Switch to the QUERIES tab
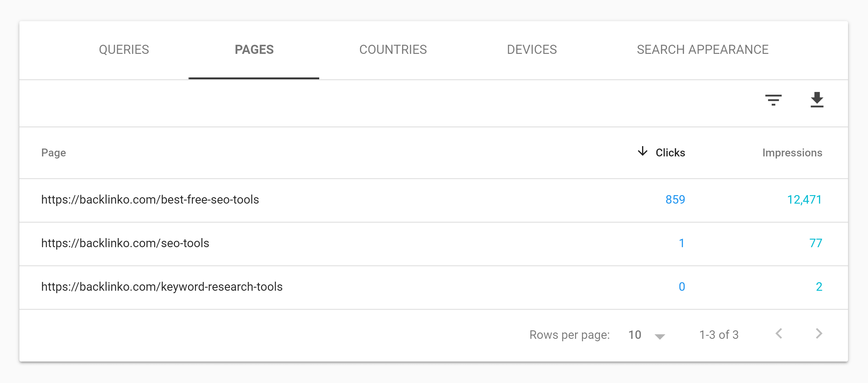The width and height of the screenshot is (868, 383). click(x=124, y=50)
